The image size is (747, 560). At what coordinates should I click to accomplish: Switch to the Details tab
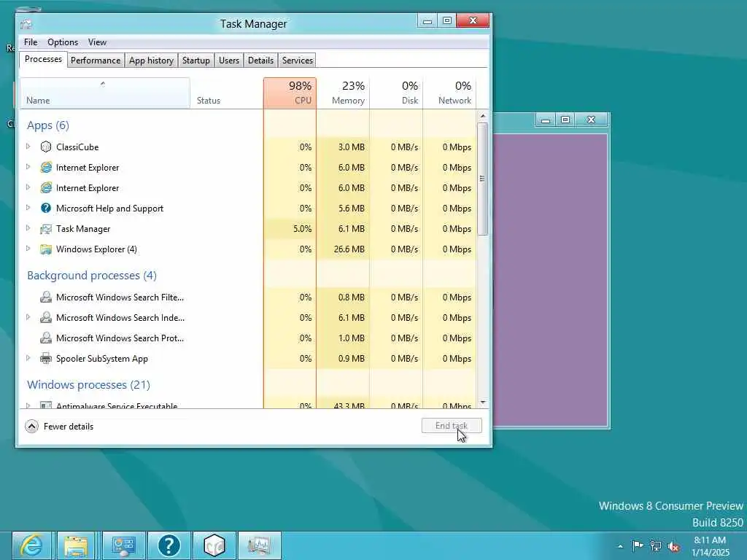pos(260,61)
